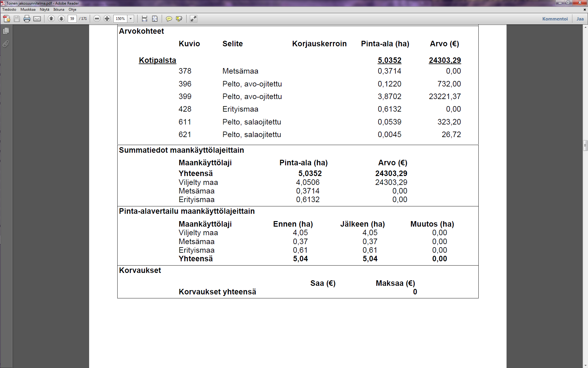Click the Korvaukset section title
The height and width of the screenshot is (368, 588).
140,270
